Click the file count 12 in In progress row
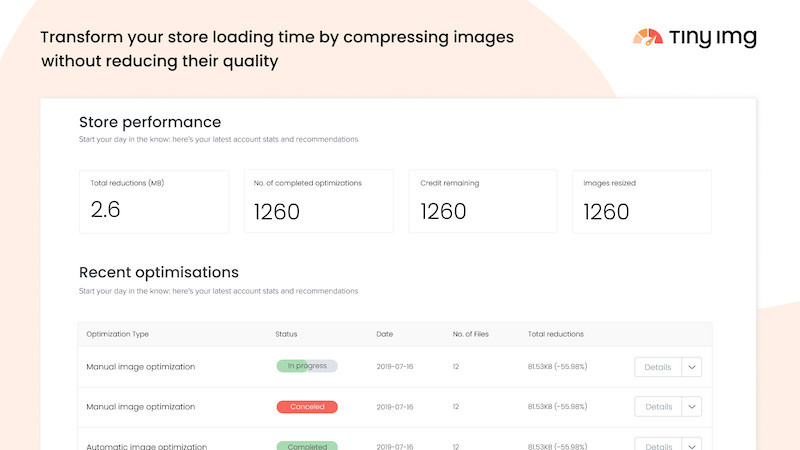800x450 pixels. 456,367
